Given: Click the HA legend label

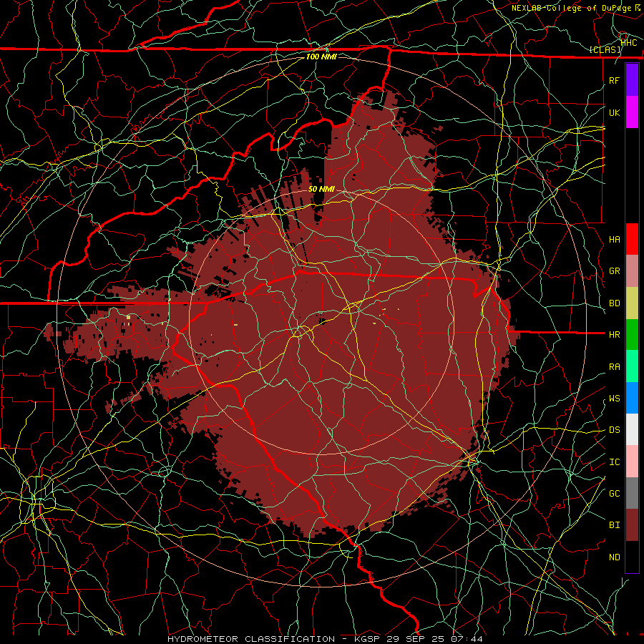Looking at the screenshot, I should pyautogui.click(x=614, y=240).
